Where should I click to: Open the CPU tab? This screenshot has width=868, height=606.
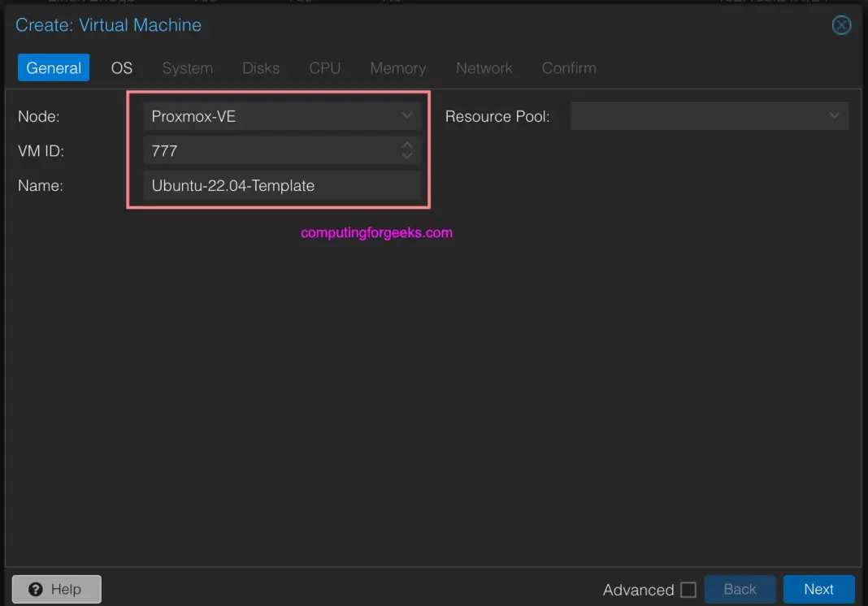[324, 68]
